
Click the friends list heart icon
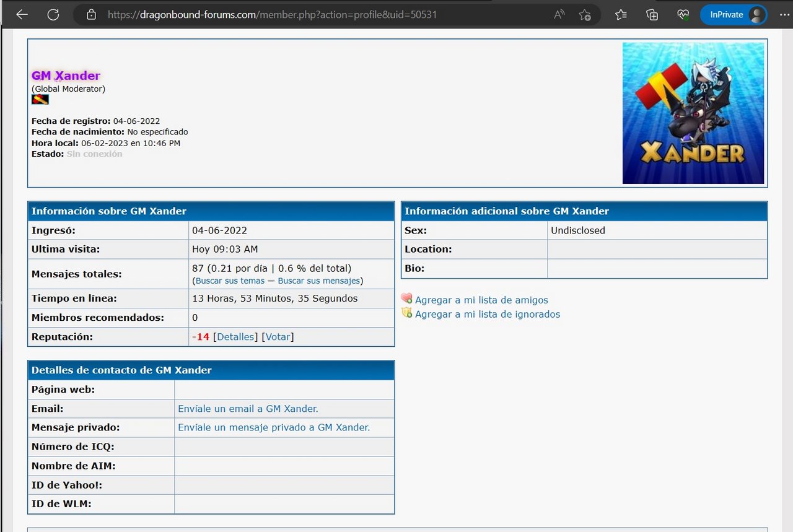[406, 299]
